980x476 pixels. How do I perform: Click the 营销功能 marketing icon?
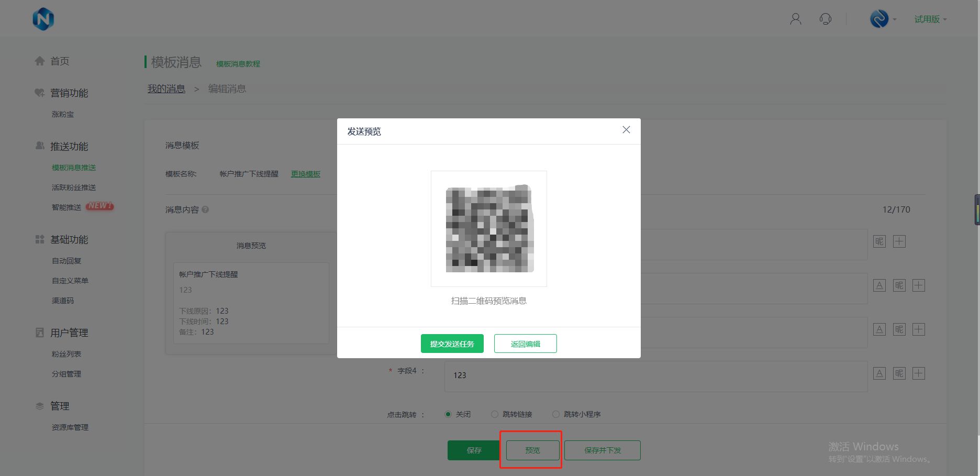[39, 92]
